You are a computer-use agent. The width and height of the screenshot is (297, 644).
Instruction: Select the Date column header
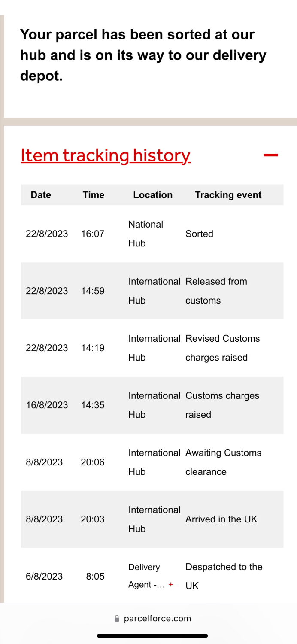click(x=41, y=195)
